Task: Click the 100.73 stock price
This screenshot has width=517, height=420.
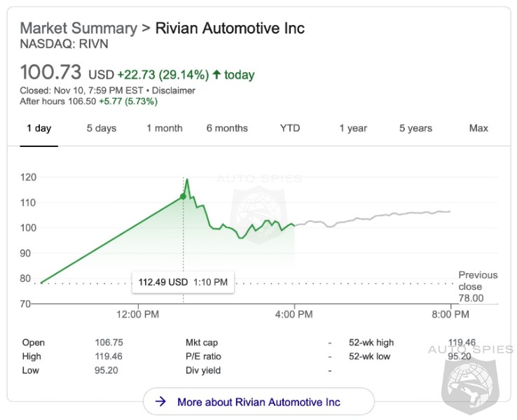Action: [51, 72]
